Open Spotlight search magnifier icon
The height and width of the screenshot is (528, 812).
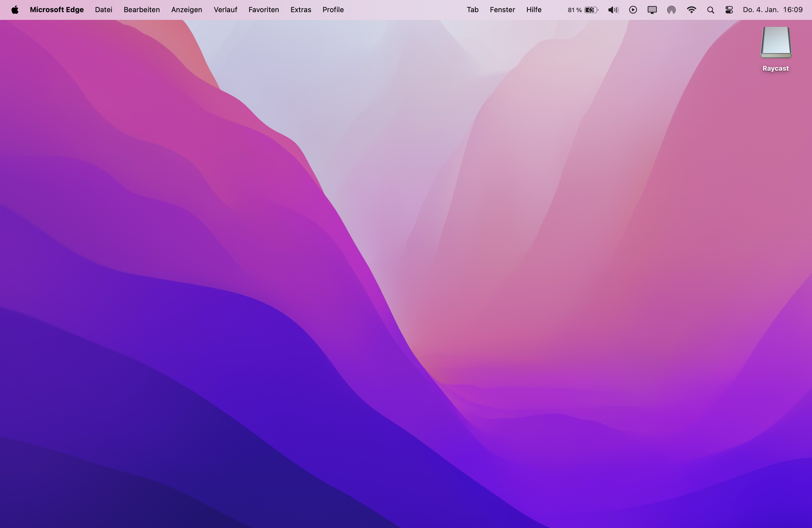tap(711, 10)
